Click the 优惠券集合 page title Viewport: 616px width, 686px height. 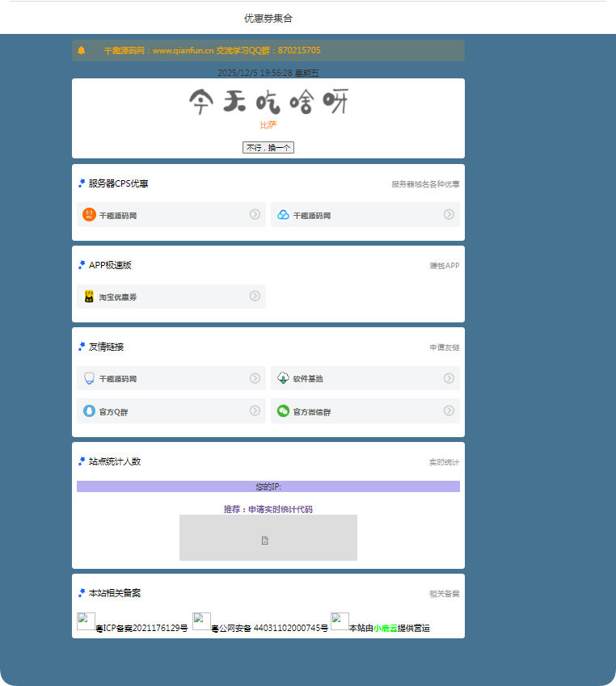click(268, 19)
